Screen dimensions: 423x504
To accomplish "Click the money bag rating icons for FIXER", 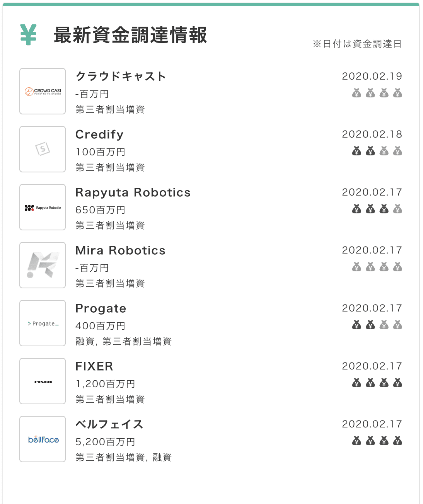I will coord(377,383).
